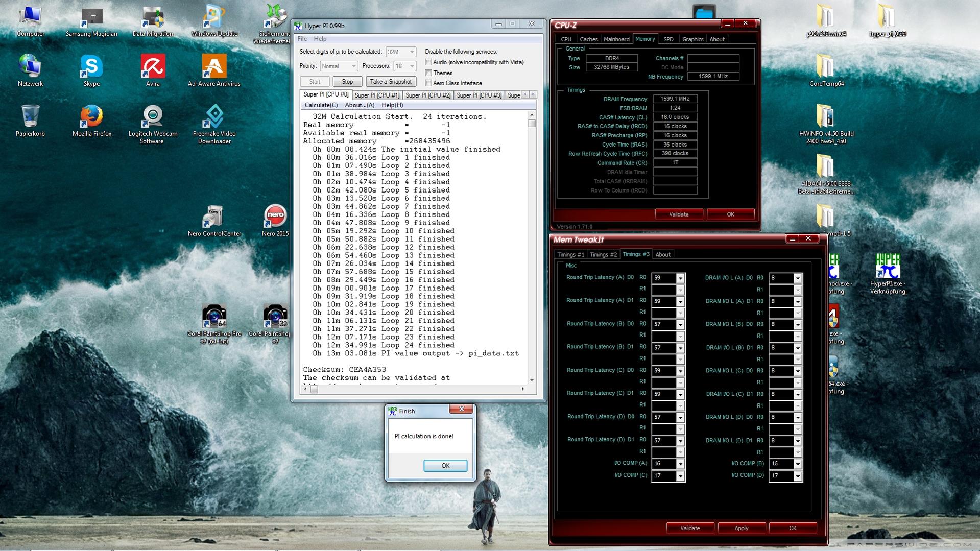
Task: Click OK in Mem TweakIt window
Action: pyautogui.click(x=793, y=528)
